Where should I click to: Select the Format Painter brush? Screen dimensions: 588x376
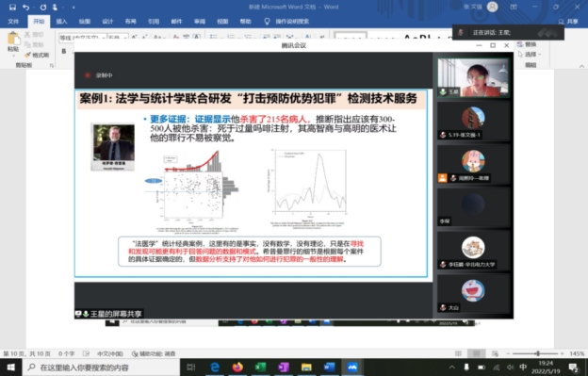coord(37,55)
